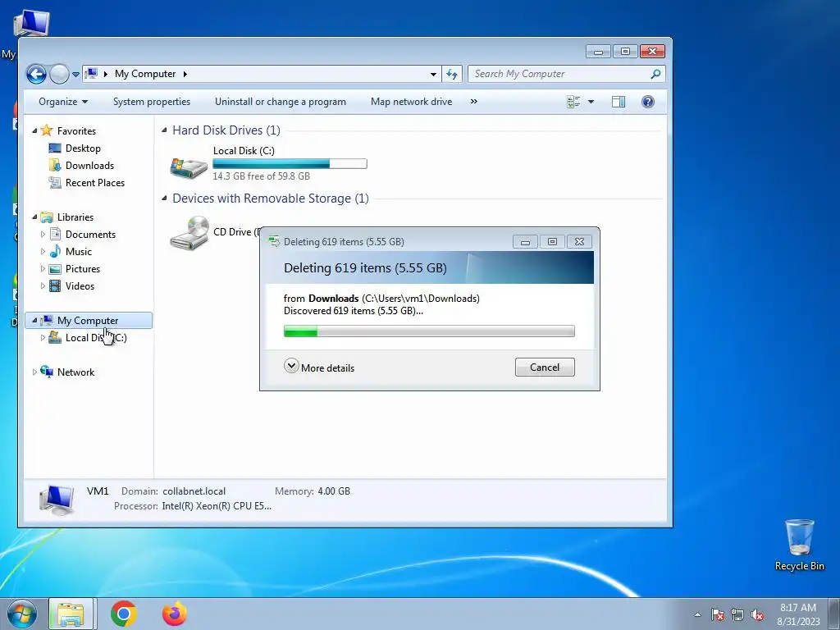The height and width of the screenshot is (630, 840).
Task: Click the My Computer breadcrumb
Action: pos(145,74)
